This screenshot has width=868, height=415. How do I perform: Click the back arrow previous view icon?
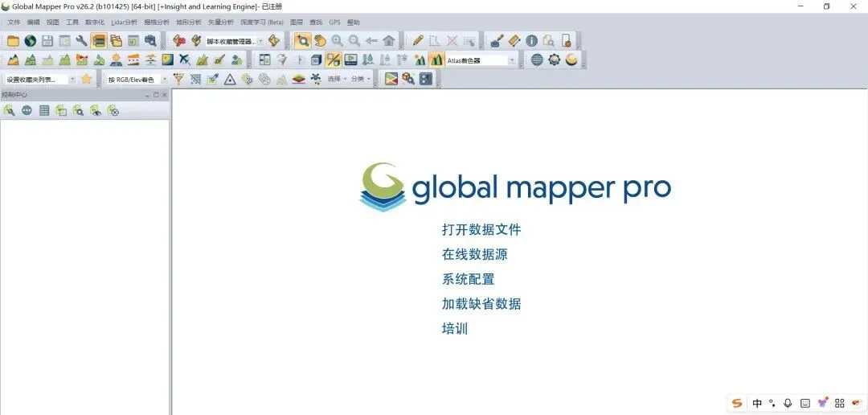coord(371,40)
